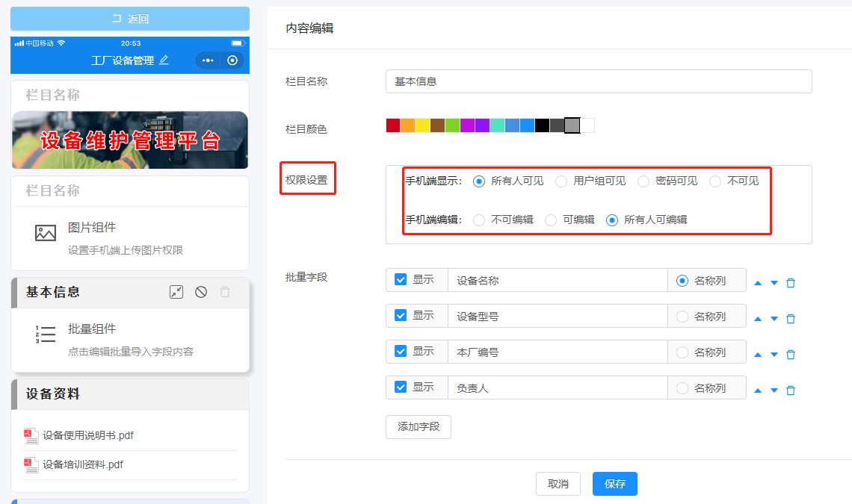Uncheck the 显示 checkbox for 本厂编号
The image size is (852, 504).
[x=401, y=352]
